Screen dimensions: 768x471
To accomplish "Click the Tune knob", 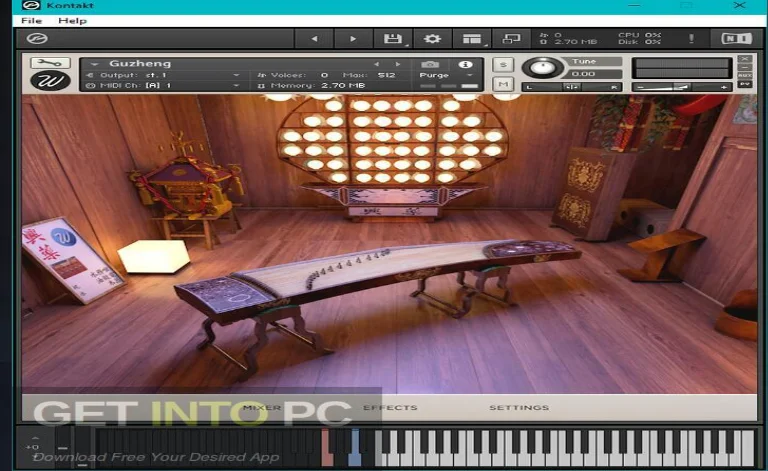I will (x=542, y=67).
